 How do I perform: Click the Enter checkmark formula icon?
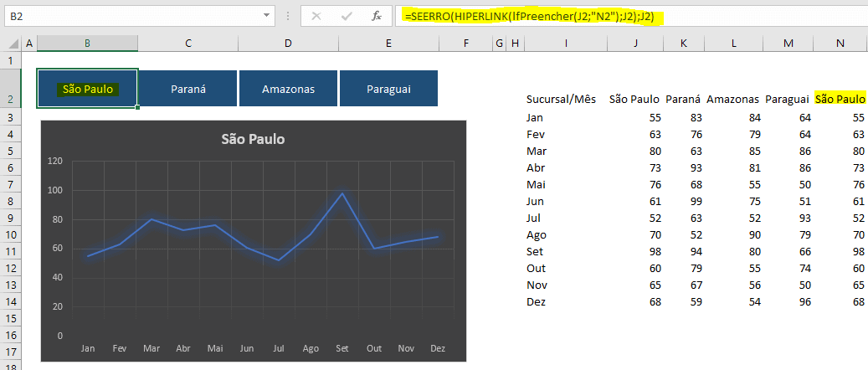point(347,16)
